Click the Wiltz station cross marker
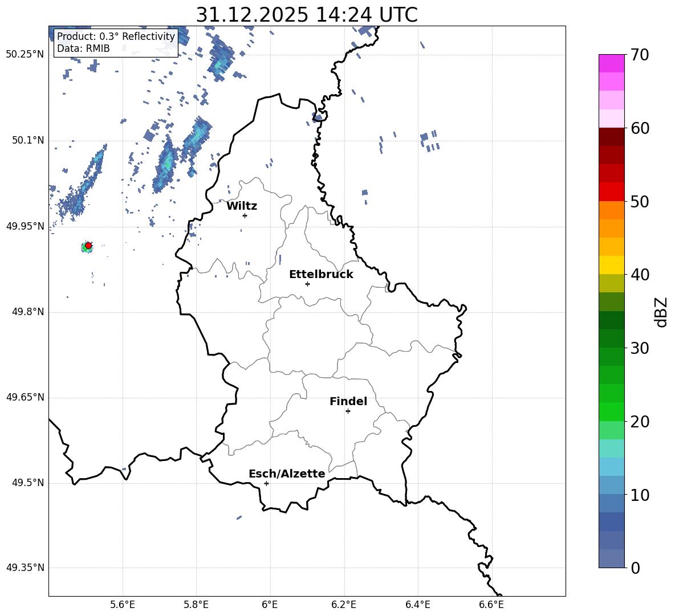The height and width of the screenshot is (616, 675). tap(245, 215)
